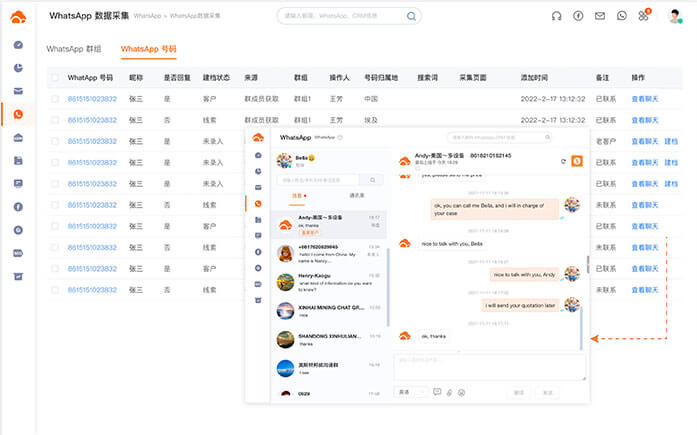Open the Facebook icon in the main sidebar
This screenshot has width=697, height=435.
pyautogui.click(x=18, y=207)
